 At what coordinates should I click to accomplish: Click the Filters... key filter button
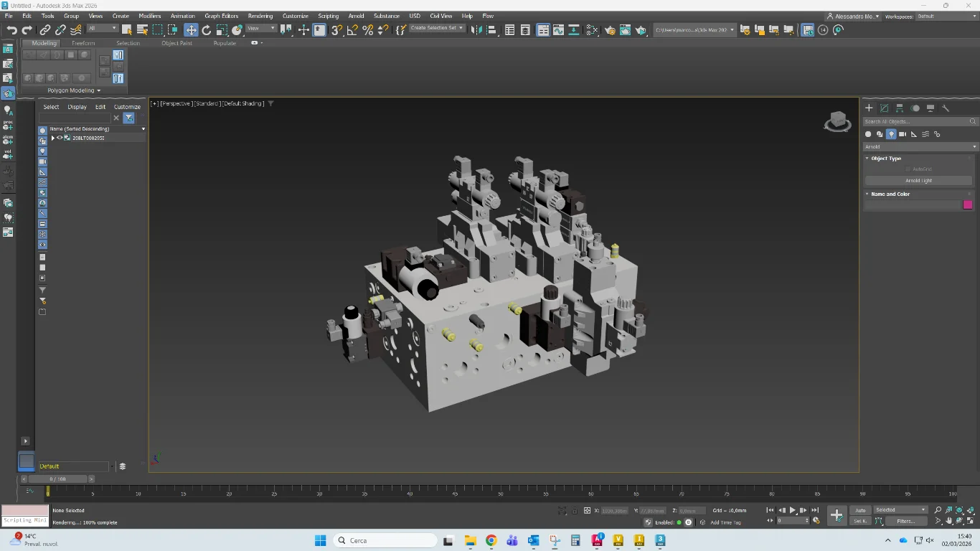click(x=905, y=522)
